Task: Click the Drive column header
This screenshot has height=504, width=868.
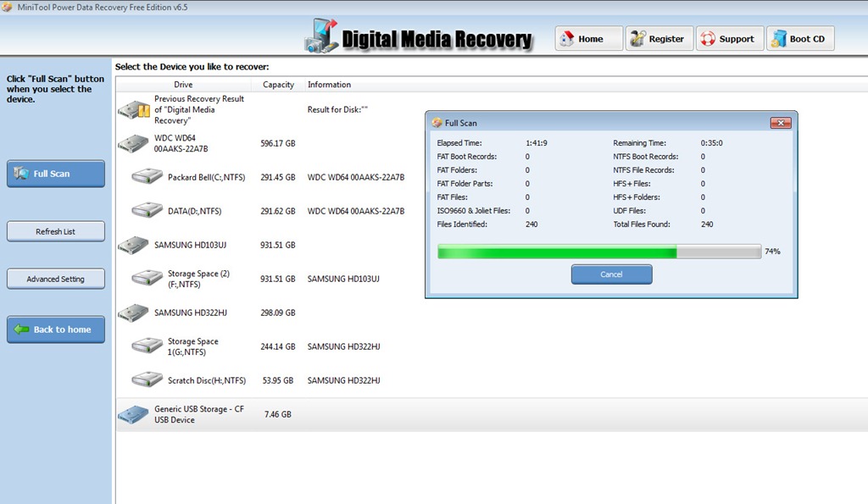Action: point(183,85)
